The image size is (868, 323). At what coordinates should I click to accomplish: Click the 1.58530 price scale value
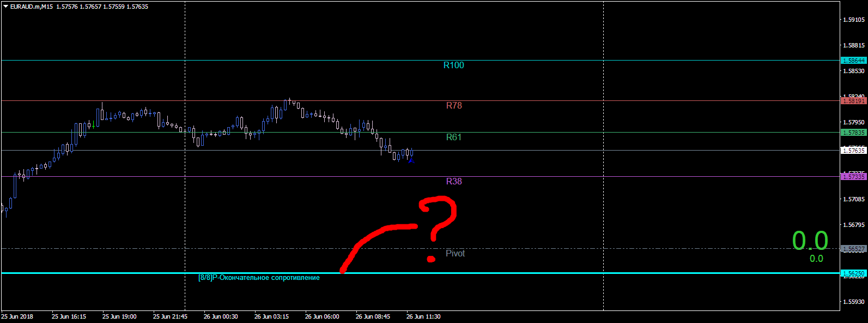[x=854, y=71]
